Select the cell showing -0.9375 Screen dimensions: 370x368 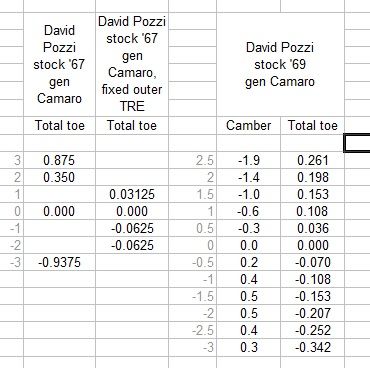pos(59,262)
